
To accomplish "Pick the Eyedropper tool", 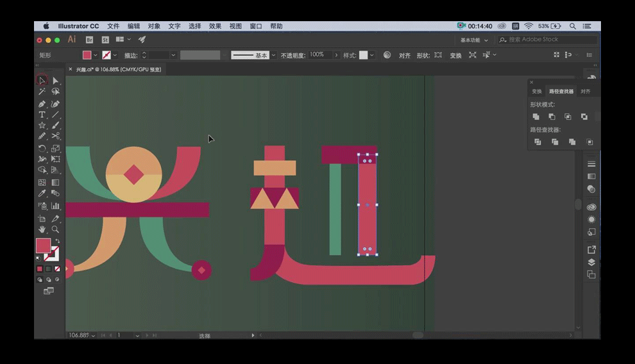I will point(42,194).
